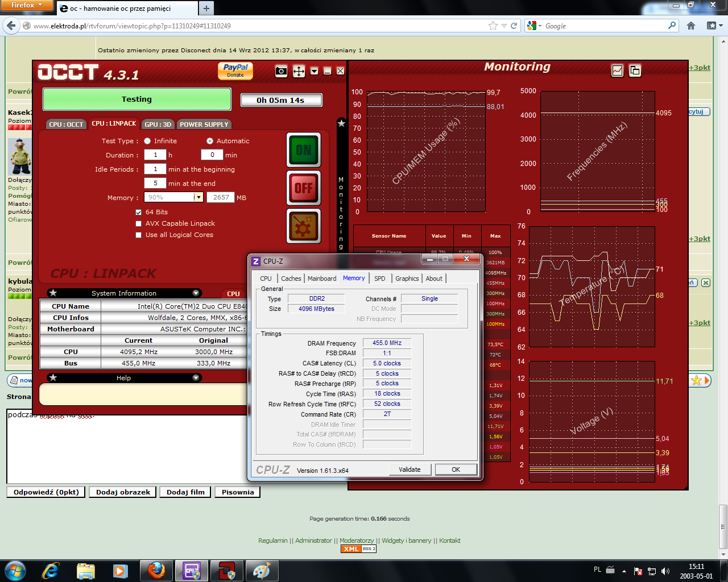Select the Automatic test type radio button
Image resolution: width=728 pixels, height=582 pixels.
pos(210,141)
